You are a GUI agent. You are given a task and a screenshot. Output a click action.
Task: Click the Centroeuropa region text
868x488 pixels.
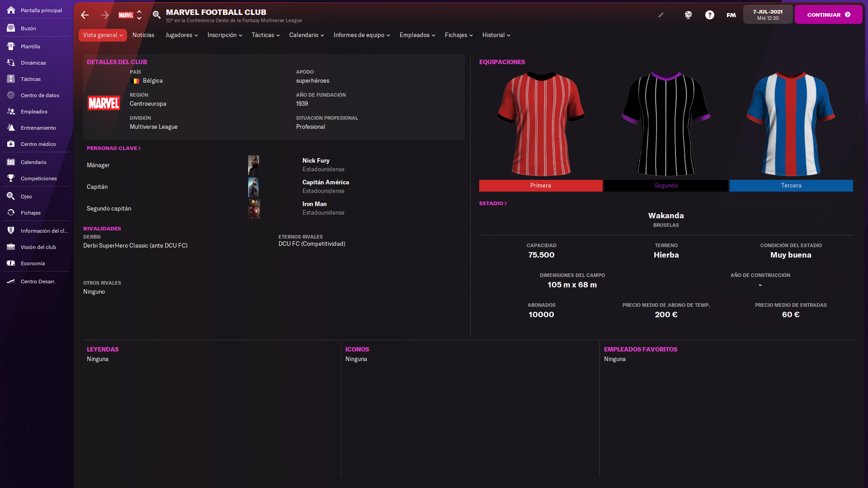[148, 104]
